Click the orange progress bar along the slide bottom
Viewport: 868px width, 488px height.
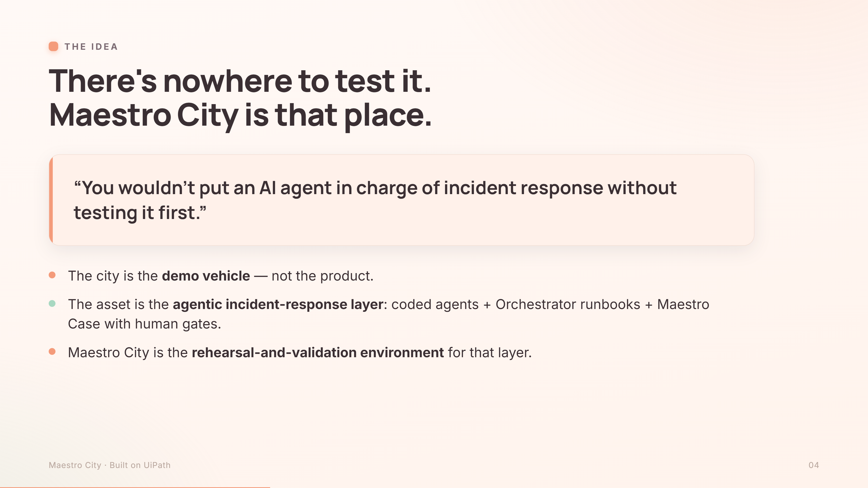[135, 487]
